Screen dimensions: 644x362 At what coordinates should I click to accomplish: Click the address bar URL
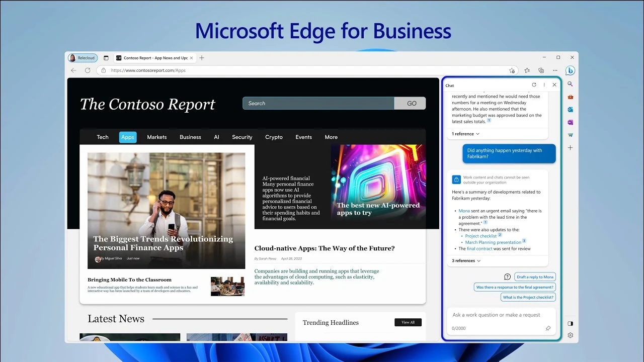click(x=148, y=70)
